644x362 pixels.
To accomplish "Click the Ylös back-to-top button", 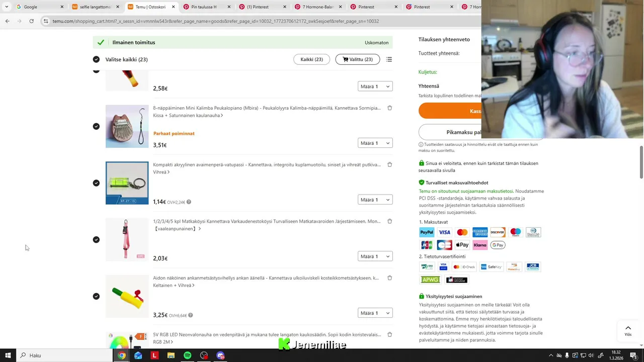I will [x=628, y=331].
